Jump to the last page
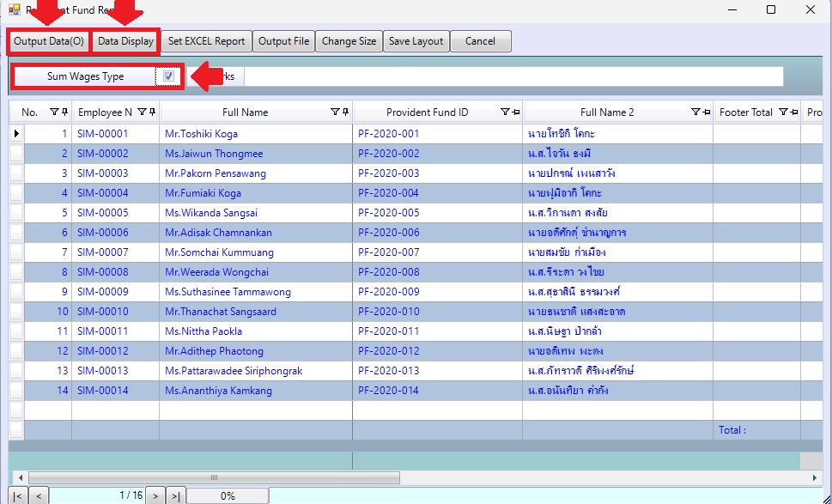The image size is (832, 504). (x=174, y=495)
